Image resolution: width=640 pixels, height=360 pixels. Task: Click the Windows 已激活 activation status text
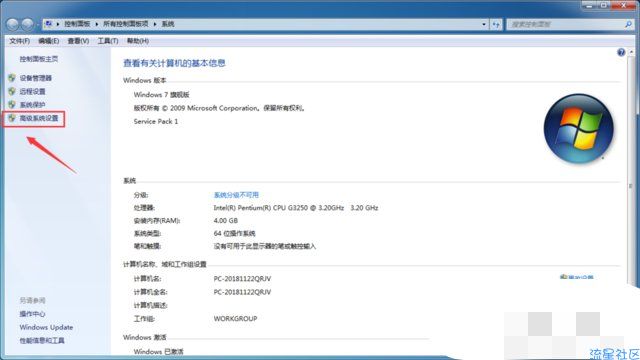click(158, 351)
